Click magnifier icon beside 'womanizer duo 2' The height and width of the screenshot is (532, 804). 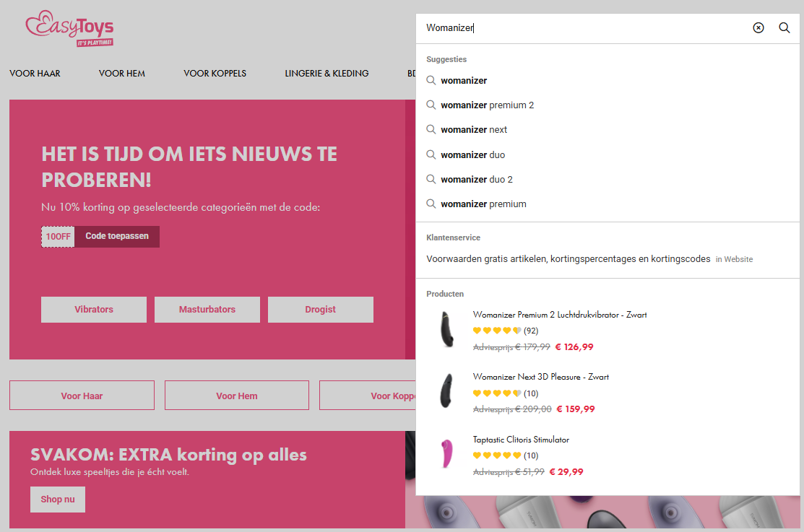coord(431,180)
